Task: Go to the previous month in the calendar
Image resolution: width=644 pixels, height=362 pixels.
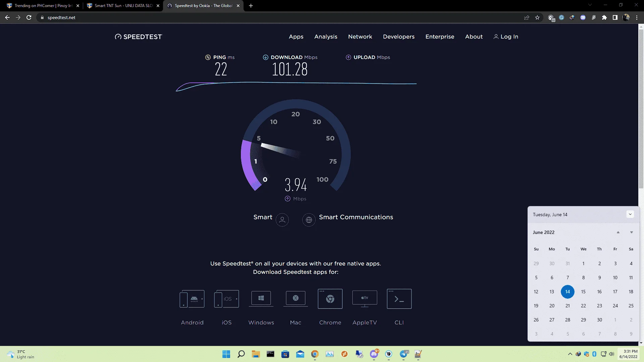Action: 618,232
